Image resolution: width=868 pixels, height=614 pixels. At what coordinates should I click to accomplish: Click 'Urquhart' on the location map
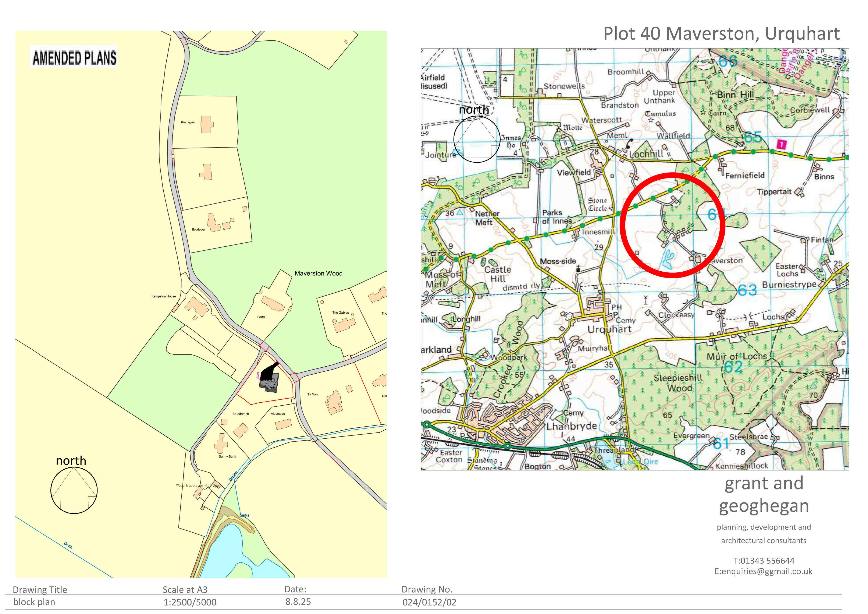(x=609, y=329)
